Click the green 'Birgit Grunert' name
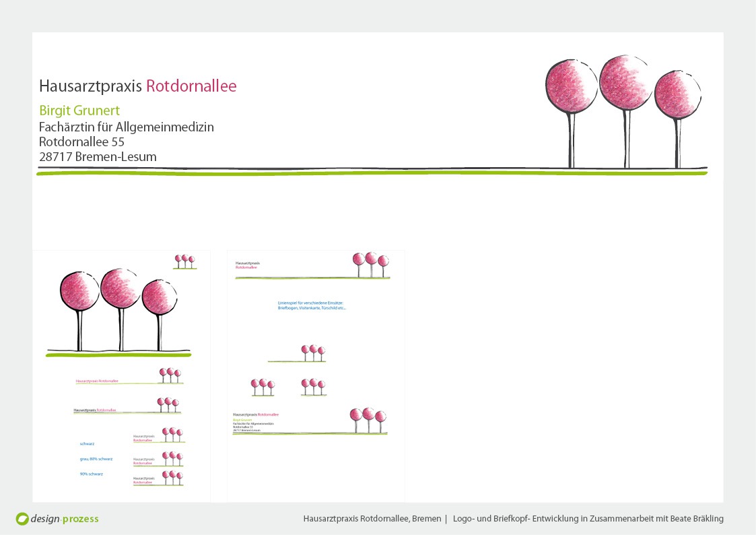This screenshot has width=756, height=535. click(x=79, y=111)
